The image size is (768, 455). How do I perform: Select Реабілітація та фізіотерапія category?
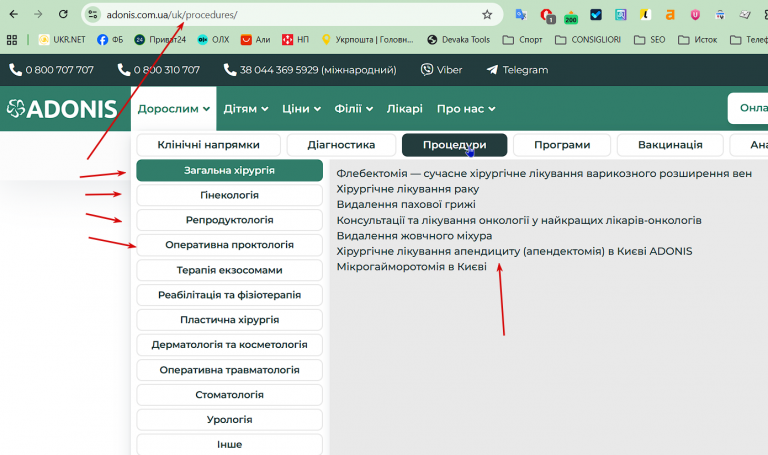point(229,295)
